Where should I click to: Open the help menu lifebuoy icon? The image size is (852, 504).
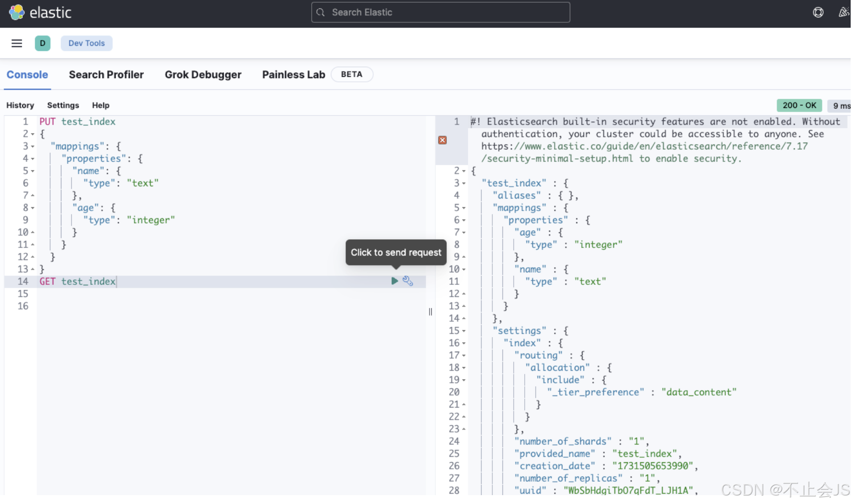coord(818,12)
